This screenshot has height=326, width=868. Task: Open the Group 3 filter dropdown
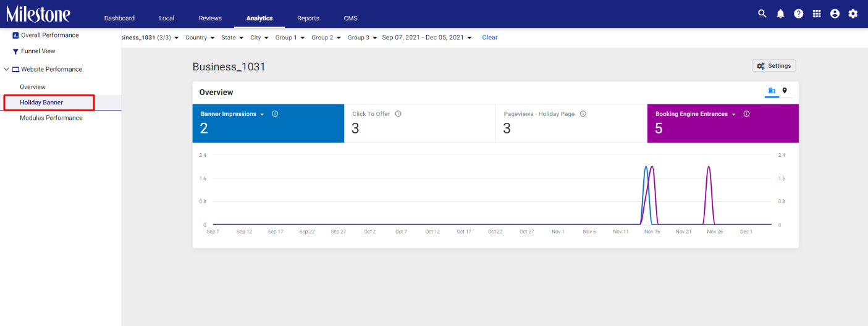tap(363, 38)
